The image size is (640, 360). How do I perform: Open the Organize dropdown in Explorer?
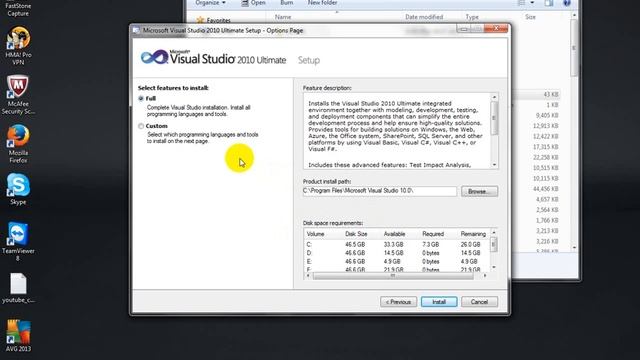pyautogui.click(x=210, y=3)
